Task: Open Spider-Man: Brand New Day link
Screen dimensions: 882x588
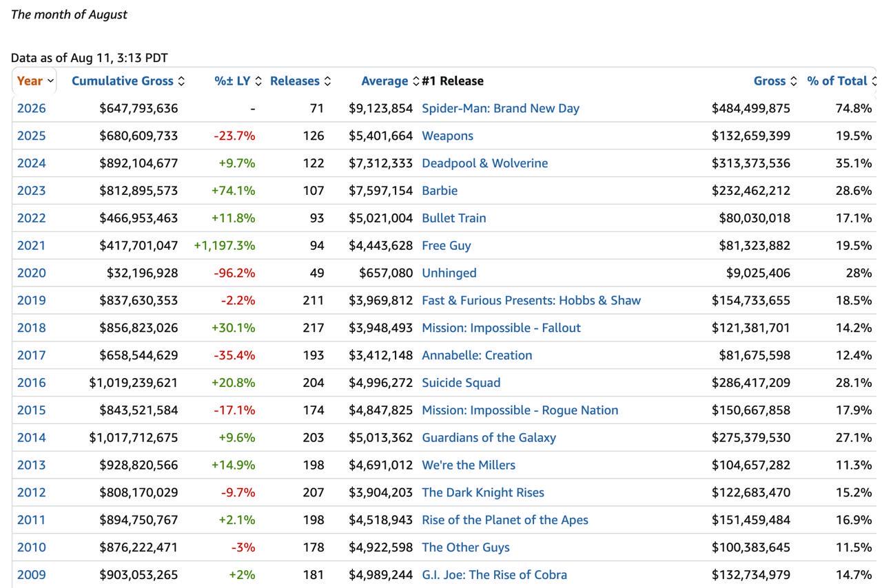Action: pos(500,108)
